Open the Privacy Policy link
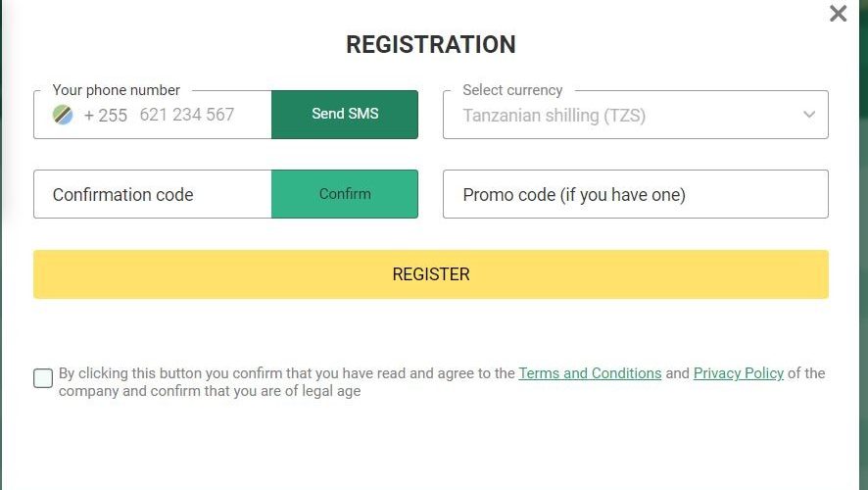Image resolution: width=868 pixels, height=490 pixels. [x=739, y=373]
